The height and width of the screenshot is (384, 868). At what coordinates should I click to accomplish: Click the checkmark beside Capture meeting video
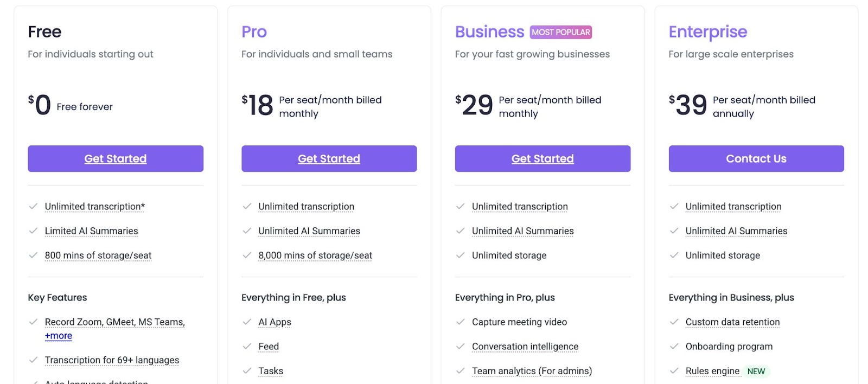point(461,322)
